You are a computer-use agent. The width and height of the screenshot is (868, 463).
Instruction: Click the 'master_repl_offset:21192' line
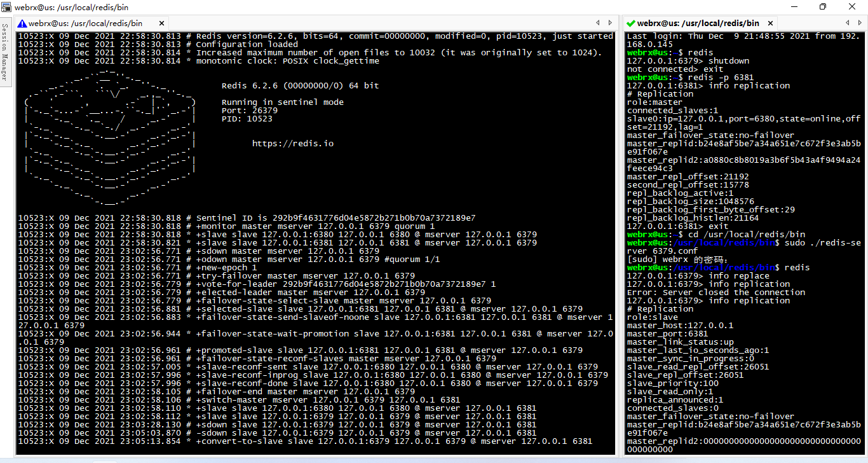[688, 177]
